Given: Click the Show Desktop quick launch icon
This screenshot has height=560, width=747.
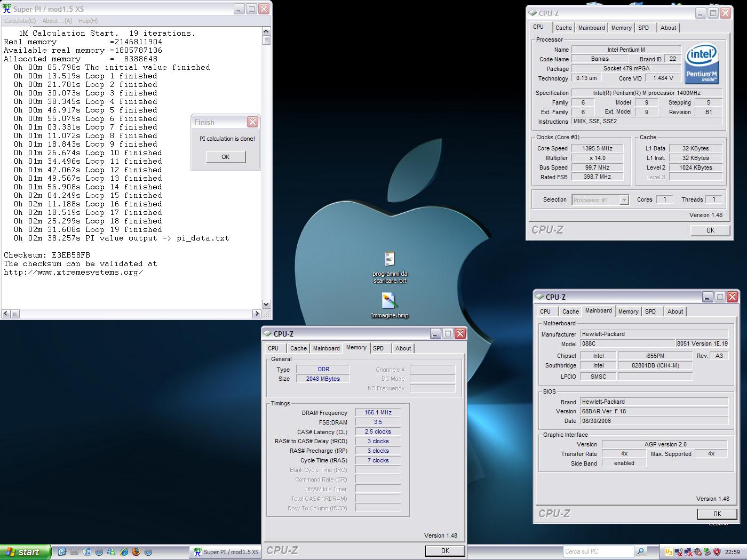Looking at the screenshot, I should 62,552.
